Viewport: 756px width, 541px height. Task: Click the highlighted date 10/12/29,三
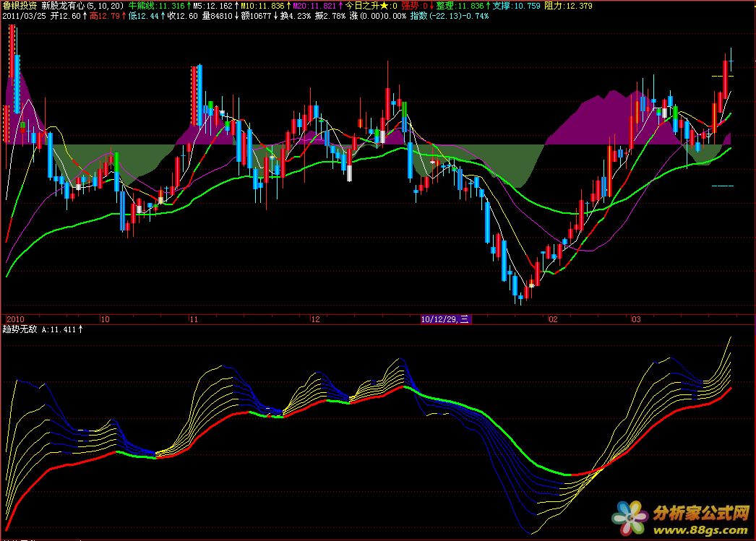(x=445, y=319)
